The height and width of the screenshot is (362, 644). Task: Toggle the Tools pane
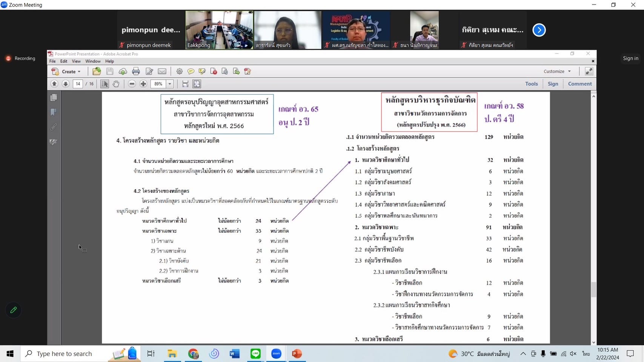tap(531, 84)
